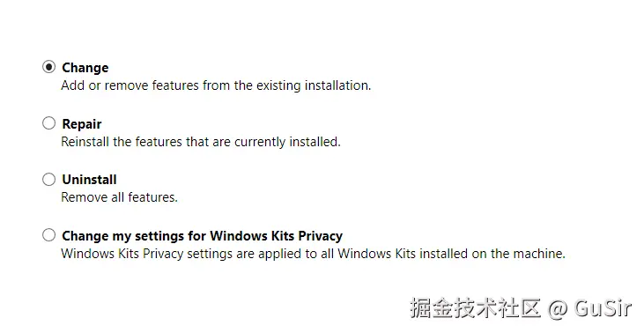Select the Uninstall radio button circle
Viewport: 644px width, 333px height.
point(48,179)
